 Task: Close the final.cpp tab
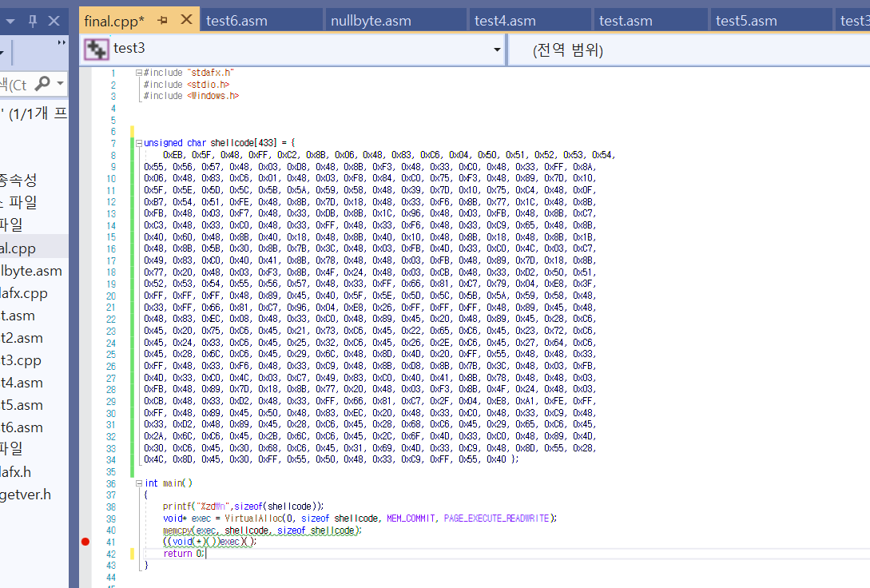tap(187, 20)
